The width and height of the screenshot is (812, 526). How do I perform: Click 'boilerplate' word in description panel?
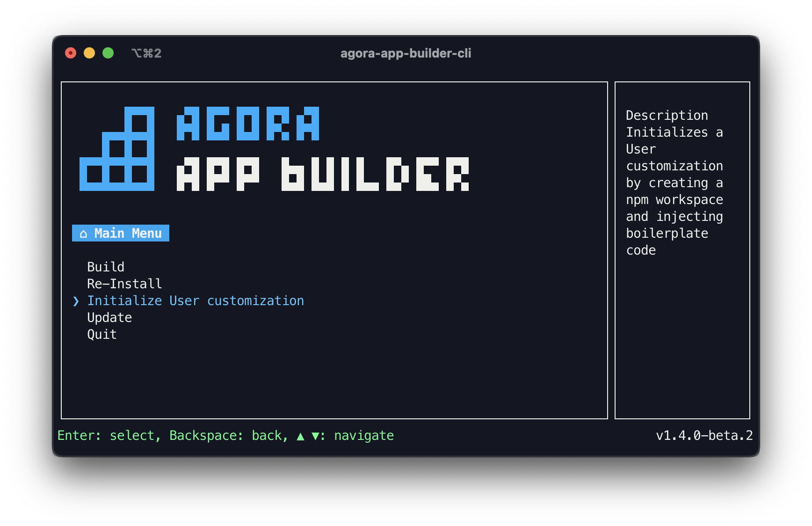(x=667, y=233)
